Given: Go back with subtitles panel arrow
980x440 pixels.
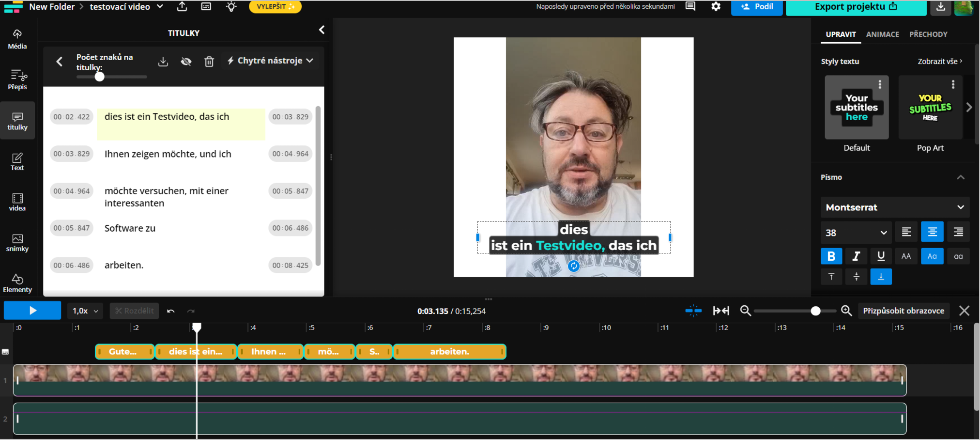Looking at the screenshot, I should pos(59,62).
